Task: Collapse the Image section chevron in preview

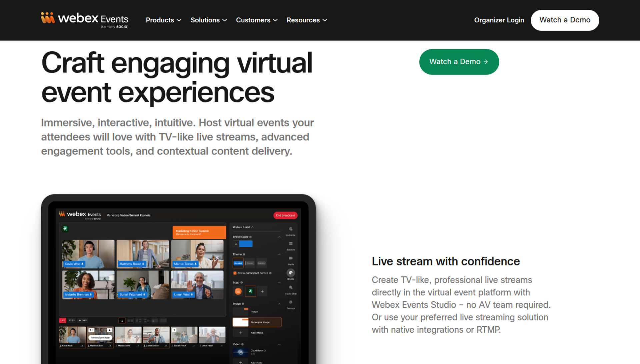Action: pos(279,304)
